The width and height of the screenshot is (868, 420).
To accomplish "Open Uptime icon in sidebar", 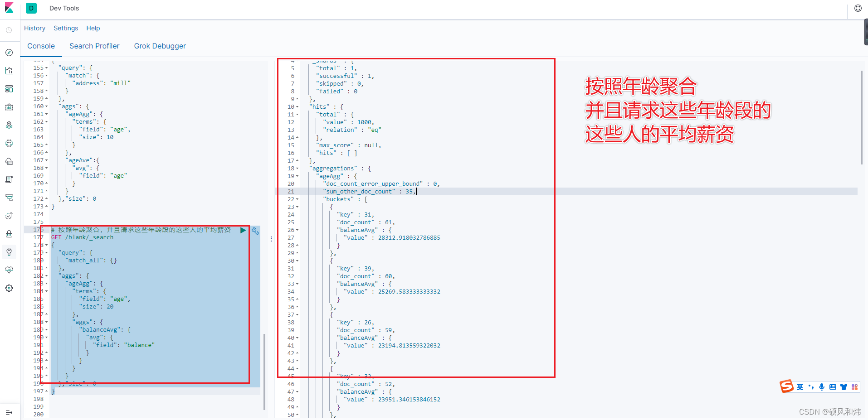I will pos(9,216).
